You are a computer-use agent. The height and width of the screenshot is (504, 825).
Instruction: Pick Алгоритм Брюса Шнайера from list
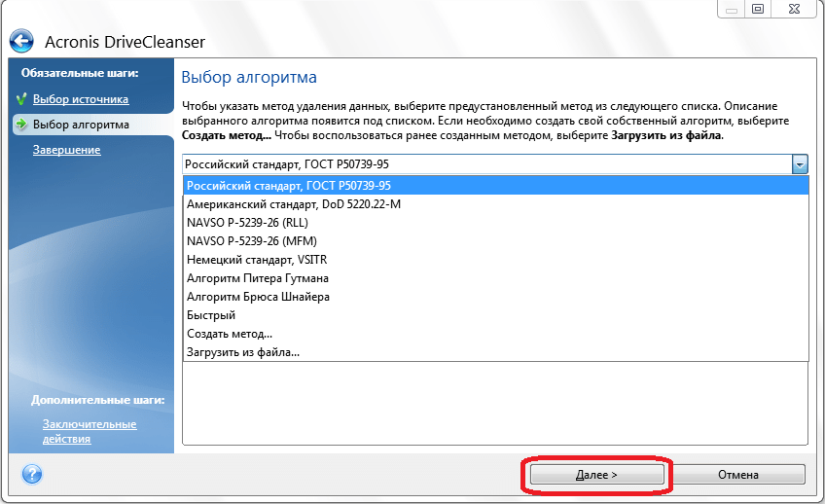pyautogui.click(x=259, y=297)
